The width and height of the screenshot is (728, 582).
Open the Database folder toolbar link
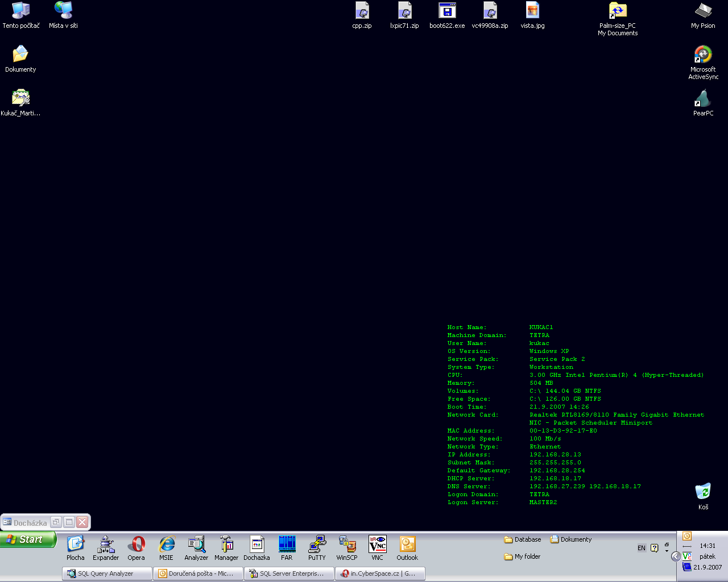click(523, 539)
